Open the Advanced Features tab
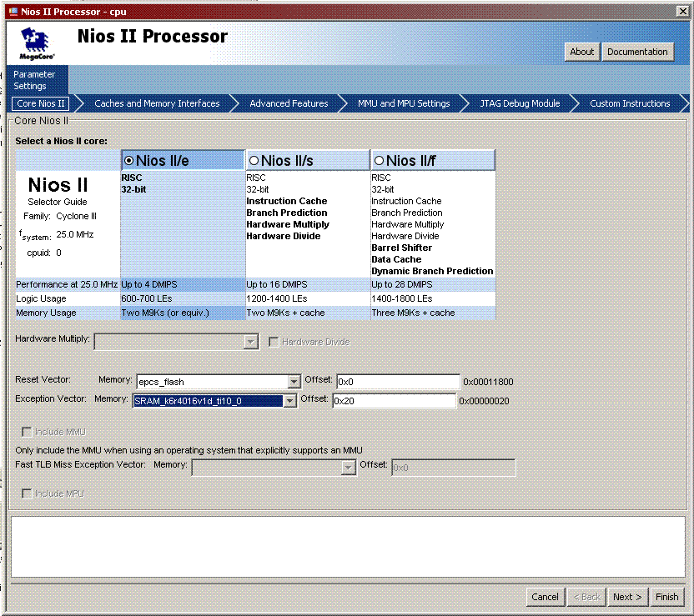Screen dimensions: 694x616 pyautogui.click(x=289, y=103)
